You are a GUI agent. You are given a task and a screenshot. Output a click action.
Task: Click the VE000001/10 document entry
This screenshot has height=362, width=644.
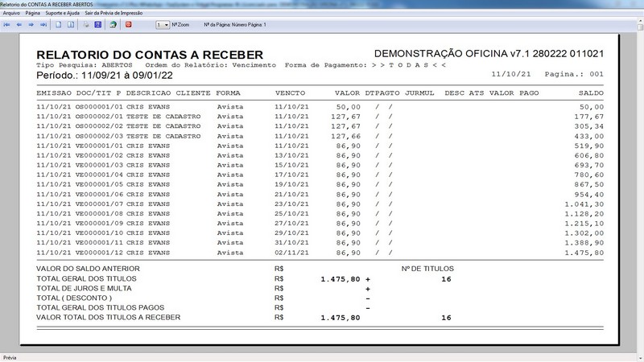tap(99, 233)
